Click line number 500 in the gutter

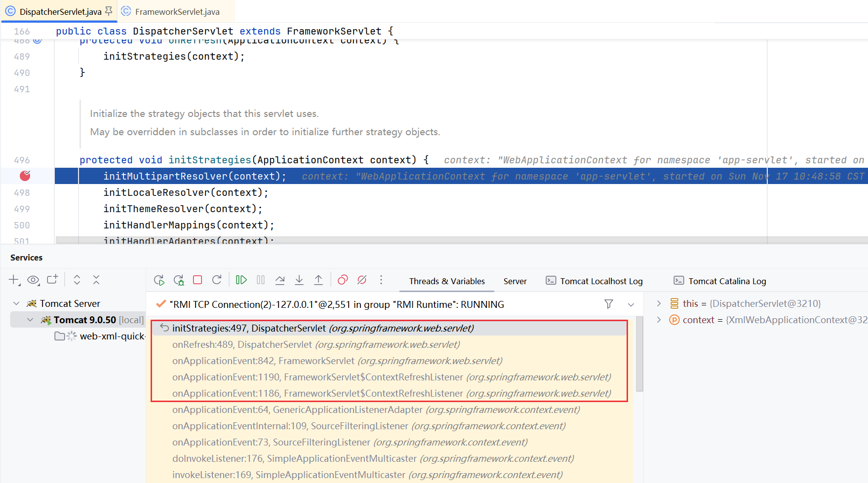(x=22, y=225)
